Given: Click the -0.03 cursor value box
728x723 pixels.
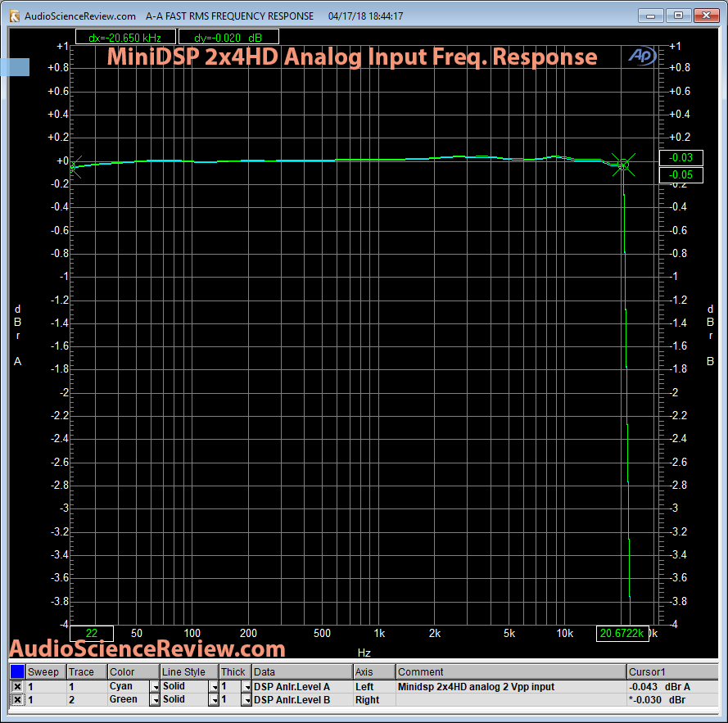Looking at the screenshot, I should [x=681, y=158].
